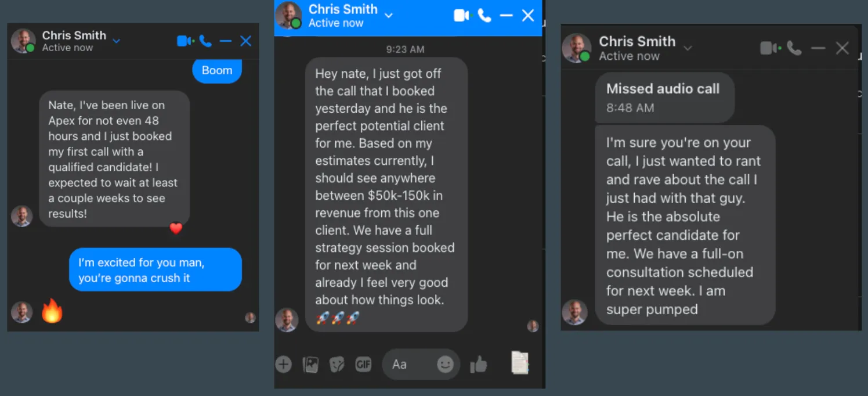Start audio call in left chat window
Viewport: 868px width, 396px height.
point(205,41)
